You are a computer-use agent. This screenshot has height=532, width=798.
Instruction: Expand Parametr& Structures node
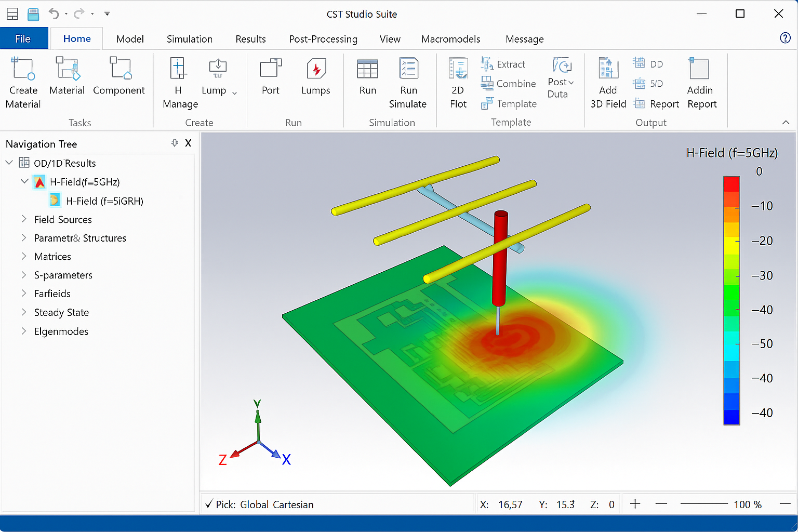coord(24,237)
